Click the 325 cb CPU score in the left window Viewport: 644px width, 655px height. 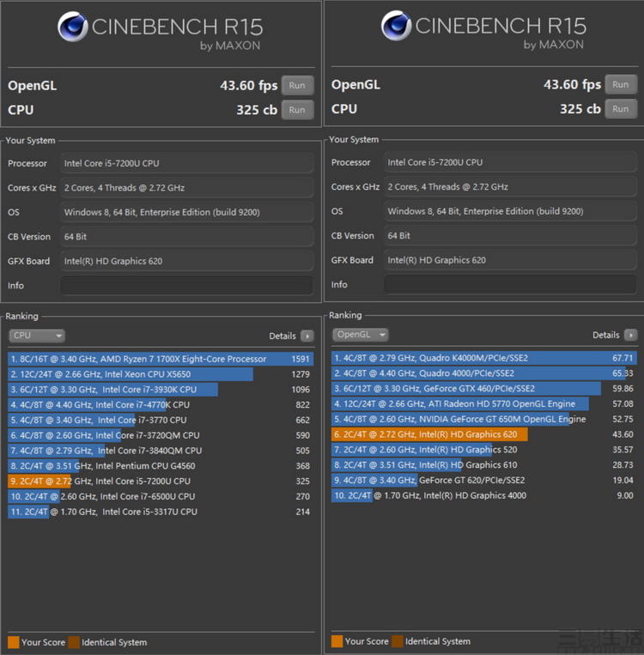point(257,110)
